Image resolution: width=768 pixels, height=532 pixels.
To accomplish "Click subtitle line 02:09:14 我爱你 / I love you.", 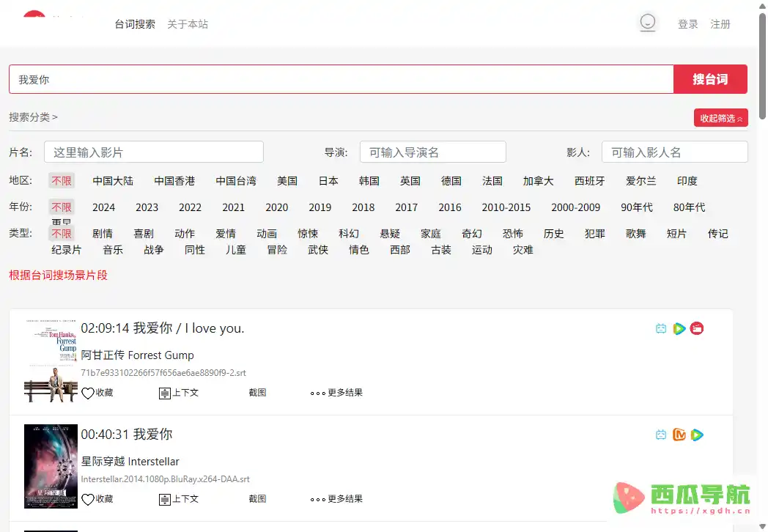I will pos(163,328).
